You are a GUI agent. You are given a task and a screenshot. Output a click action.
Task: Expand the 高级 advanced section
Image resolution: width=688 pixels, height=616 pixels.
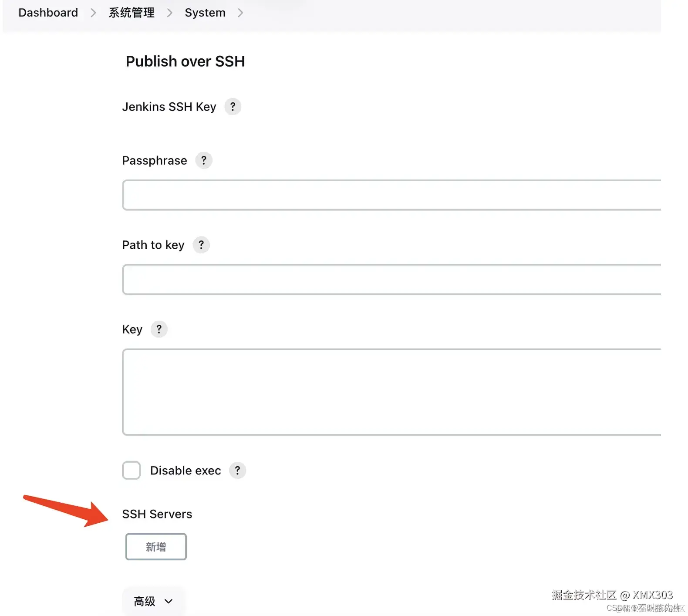(x=153, y=602)
